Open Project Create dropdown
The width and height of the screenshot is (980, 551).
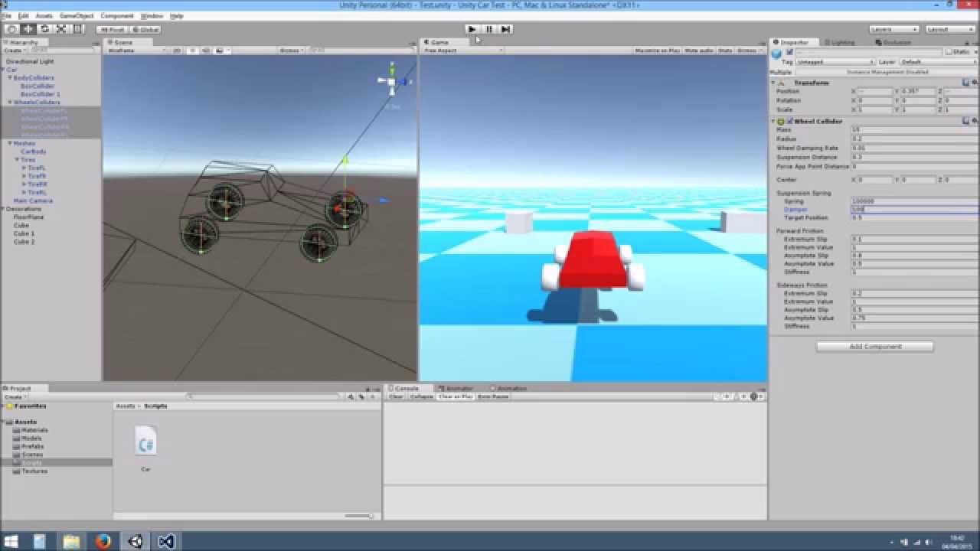15,397
